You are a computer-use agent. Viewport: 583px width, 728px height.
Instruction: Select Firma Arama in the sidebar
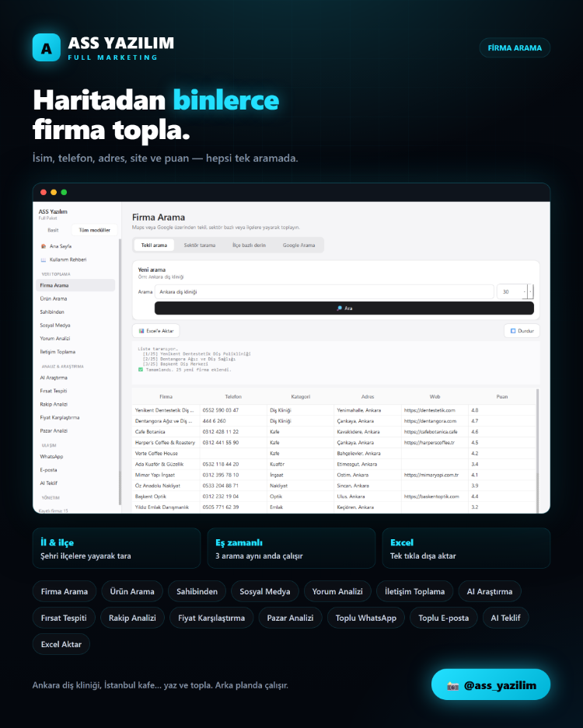[75, 286]
